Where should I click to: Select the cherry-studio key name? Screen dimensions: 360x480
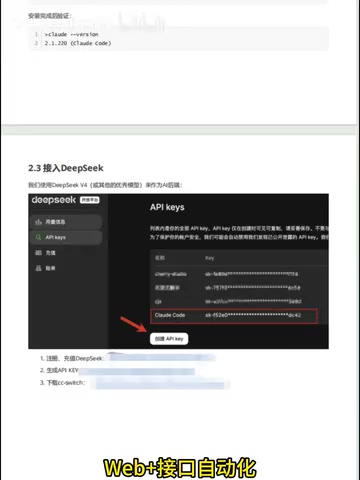170,274
